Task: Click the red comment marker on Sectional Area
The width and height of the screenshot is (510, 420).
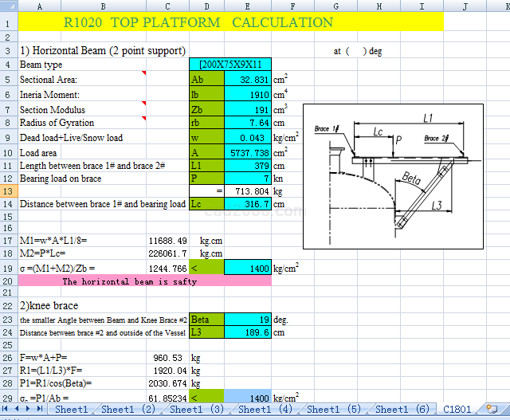Action: tap(143, 74)
